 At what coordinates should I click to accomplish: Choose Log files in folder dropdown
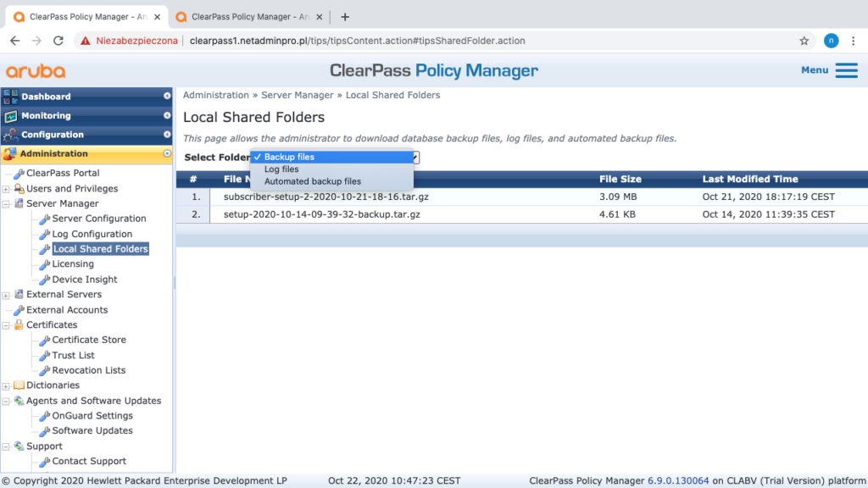click(281, 169)
